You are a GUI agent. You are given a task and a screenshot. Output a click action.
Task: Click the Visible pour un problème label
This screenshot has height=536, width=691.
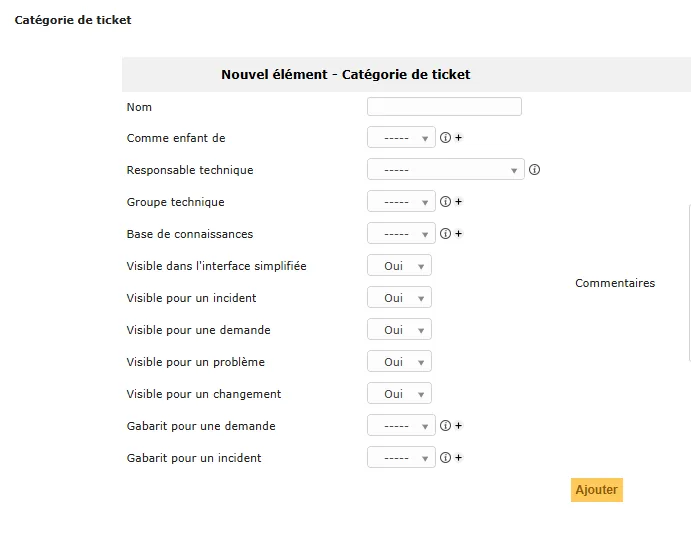tap(196, 362)
